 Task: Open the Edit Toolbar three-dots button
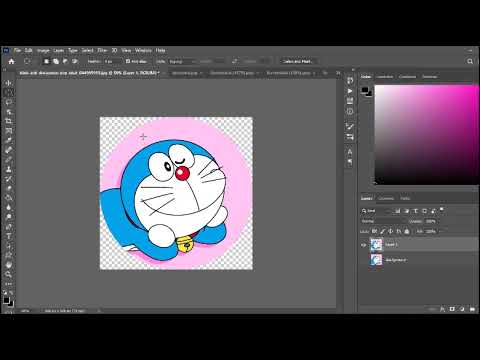(x=9, y=284)
